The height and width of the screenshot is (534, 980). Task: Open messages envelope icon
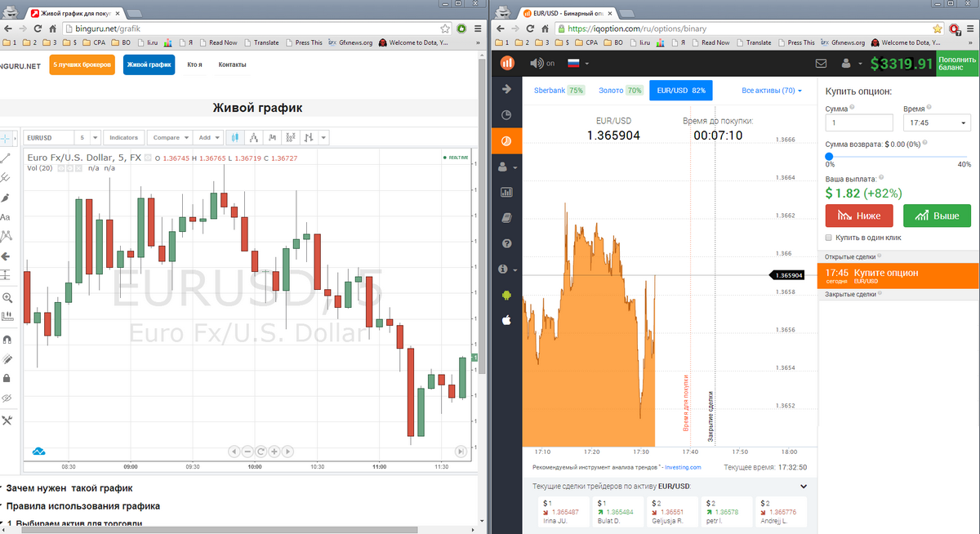click(x=822, y=63)
